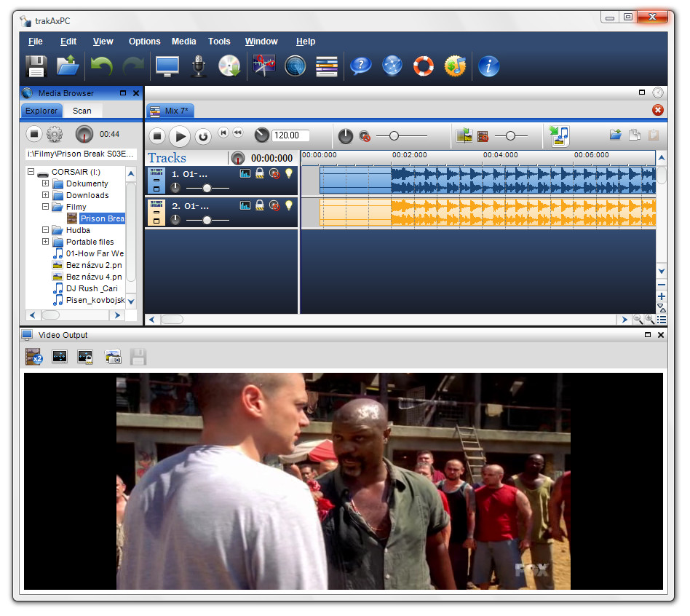This screenshot has width=690, height=616.
Task: Open track 2 effects level-meter icon
Action: (x=245, y=205)
